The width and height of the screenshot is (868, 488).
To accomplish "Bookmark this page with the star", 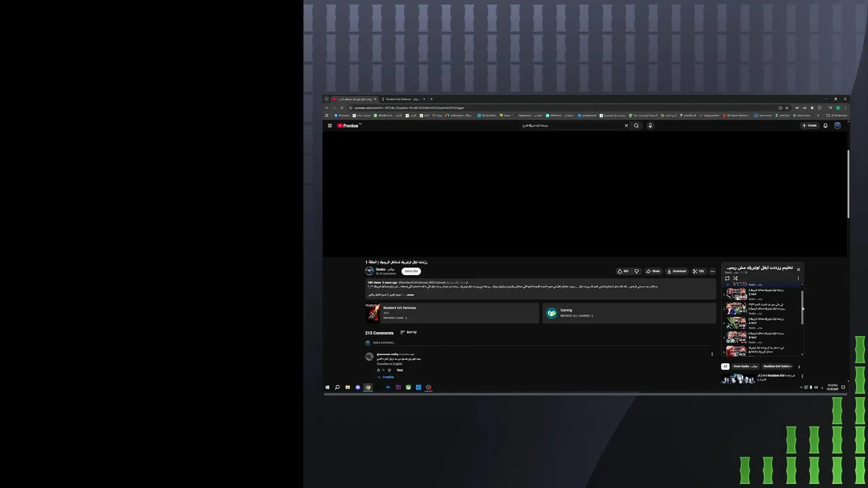I will click(x=787, y=108).
